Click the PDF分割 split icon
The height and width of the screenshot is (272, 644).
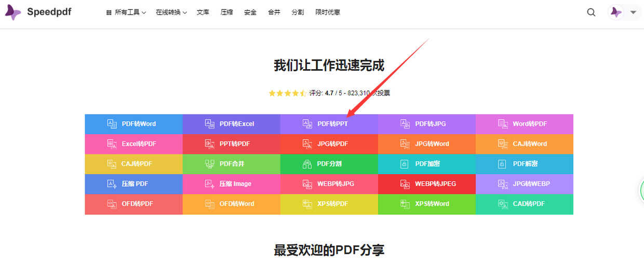[x=307, y=164]
